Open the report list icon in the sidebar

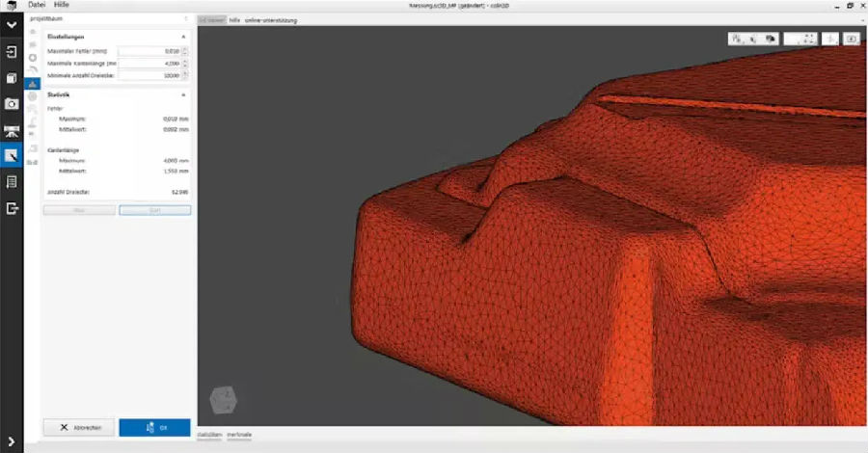point(12,182)
